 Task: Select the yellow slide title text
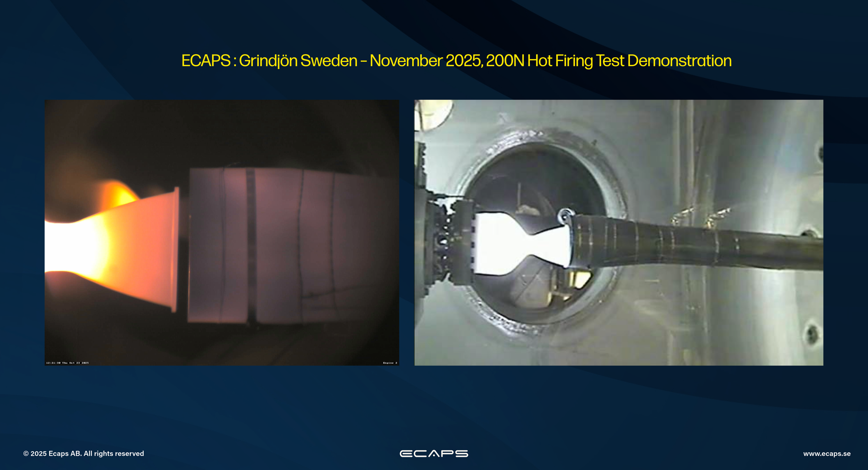(x=456, y=61)
